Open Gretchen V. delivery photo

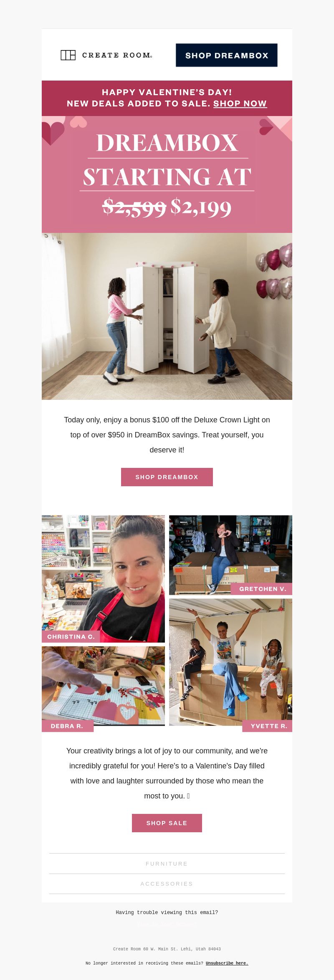(x=230, y=555)
